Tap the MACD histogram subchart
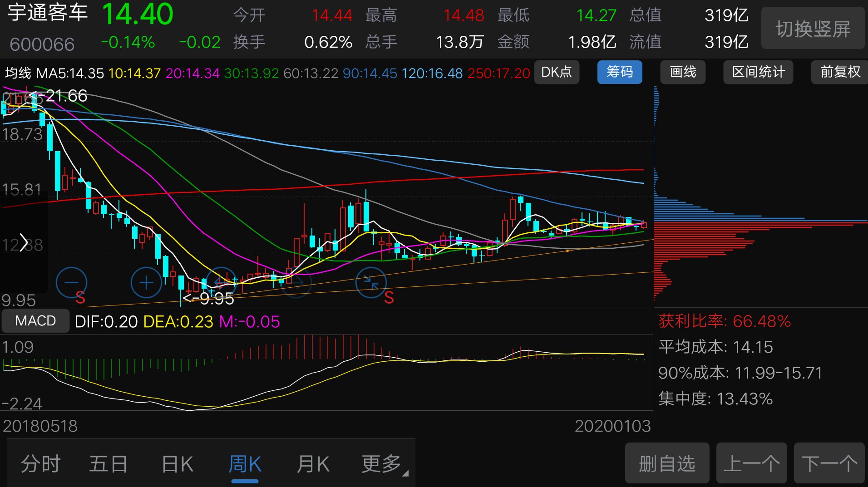The width and height of the screenshot is (868, 487). pos(326,372)
